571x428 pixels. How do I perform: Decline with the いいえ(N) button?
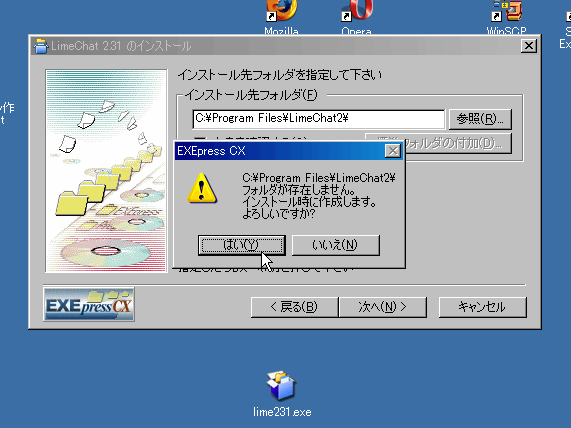coord(335,245)
